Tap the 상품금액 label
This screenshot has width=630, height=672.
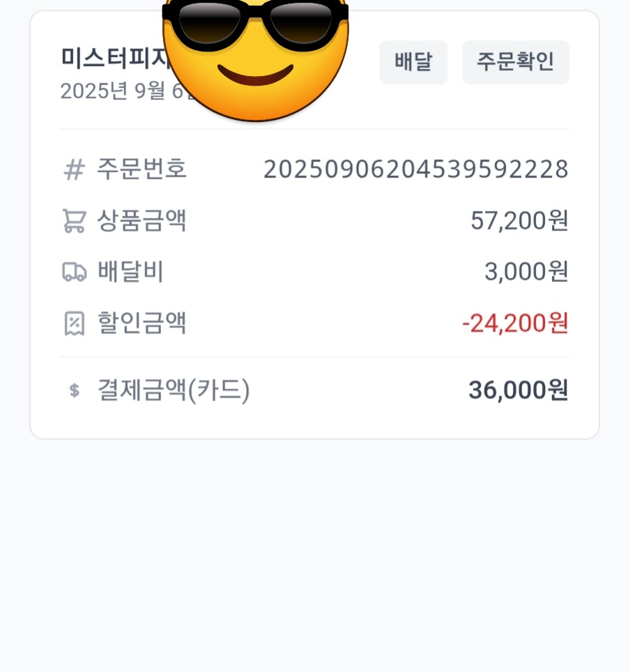tap(141, 221)
